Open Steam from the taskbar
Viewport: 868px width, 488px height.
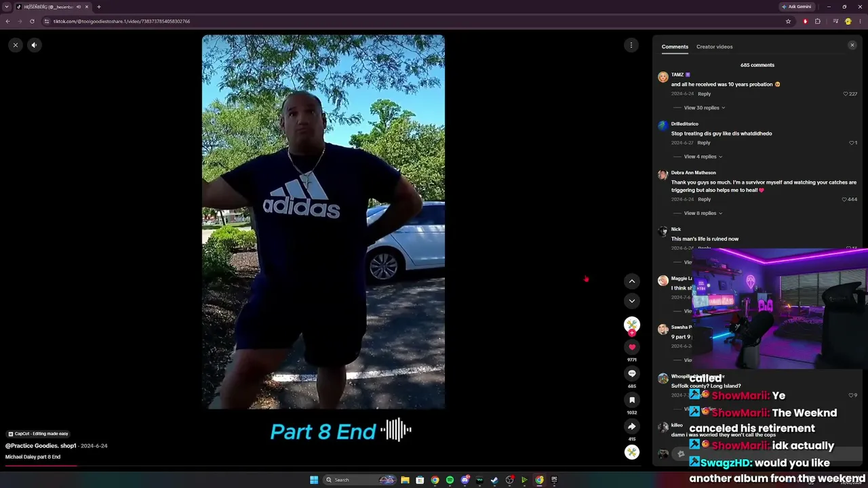coord(494,480)
